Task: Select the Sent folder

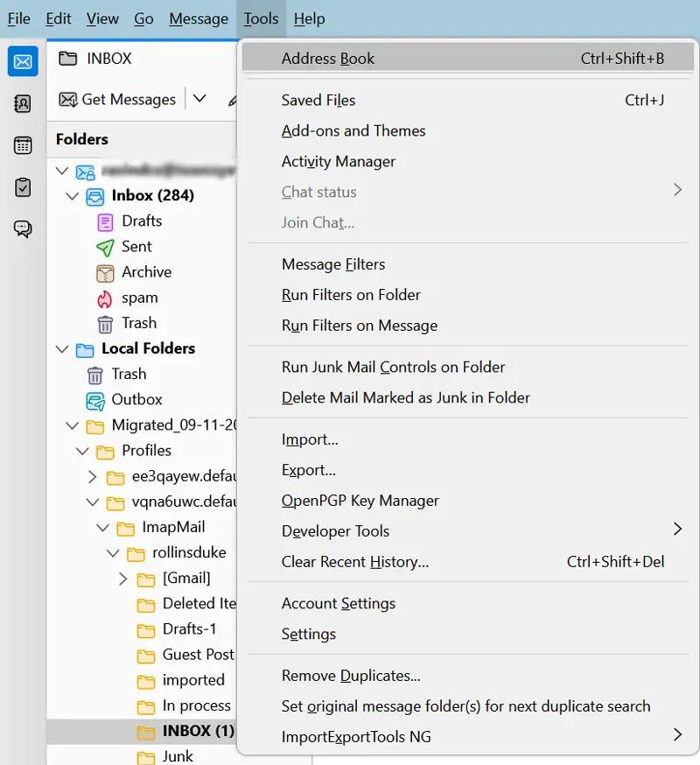Action: pos(136,247)
